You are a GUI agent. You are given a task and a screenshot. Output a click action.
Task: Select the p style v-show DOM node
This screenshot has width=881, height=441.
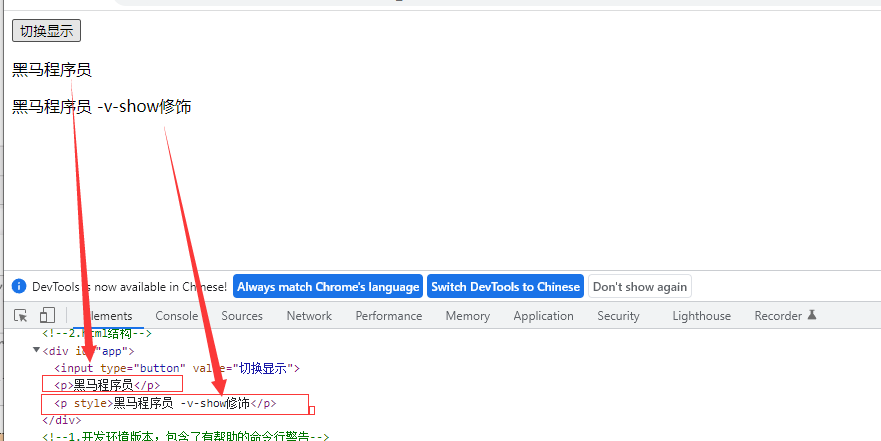[x=165, y=403]
